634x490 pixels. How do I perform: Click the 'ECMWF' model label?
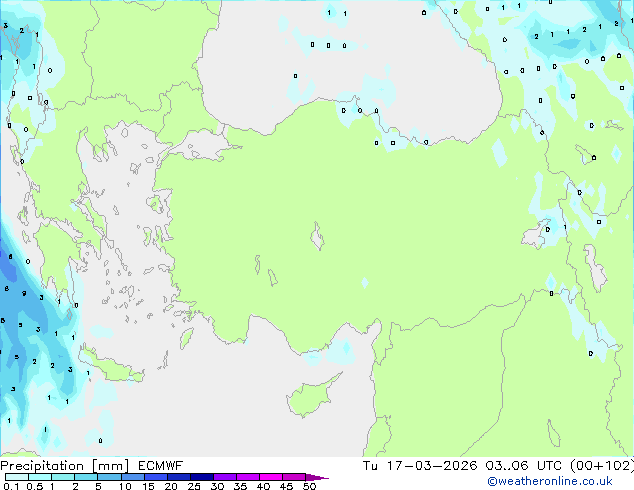[x=161, y=466]
